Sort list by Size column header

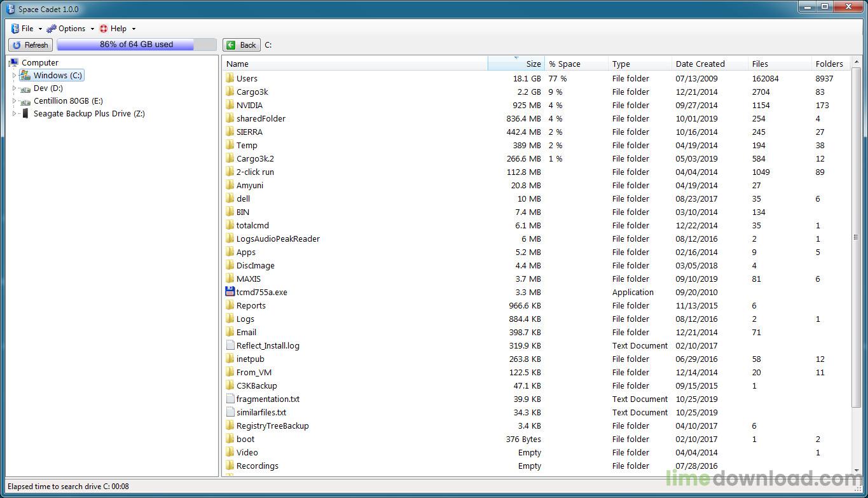pos(516,64)
